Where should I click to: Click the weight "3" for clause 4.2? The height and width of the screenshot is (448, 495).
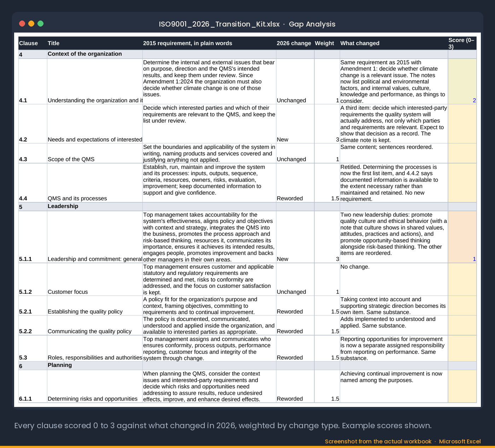click(x=327, y=124)
